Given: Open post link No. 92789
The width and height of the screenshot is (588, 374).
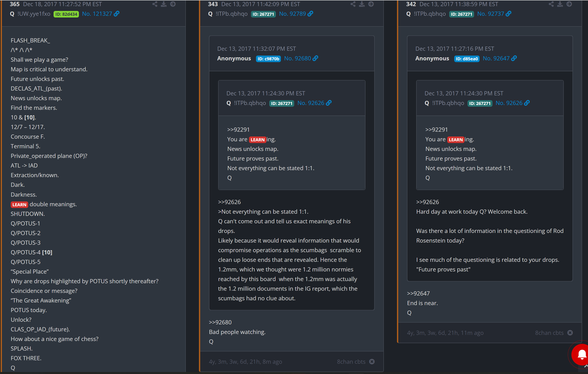Looking at the screenshot, I should pos(292,14).
